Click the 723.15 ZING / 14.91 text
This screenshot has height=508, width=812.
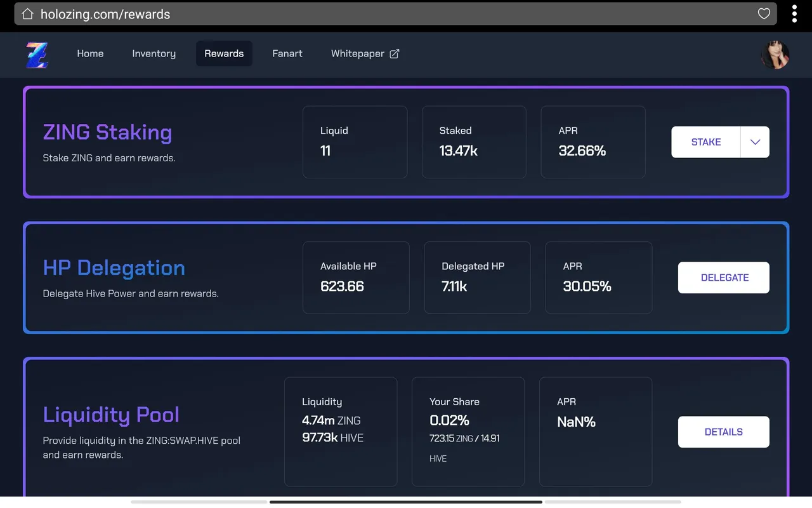point(464,438)
